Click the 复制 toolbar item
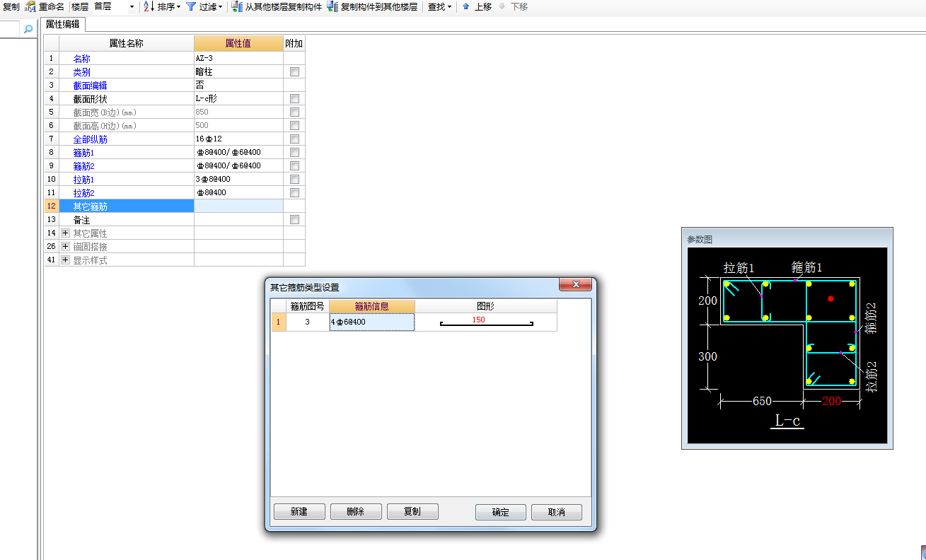 point(11,6)
